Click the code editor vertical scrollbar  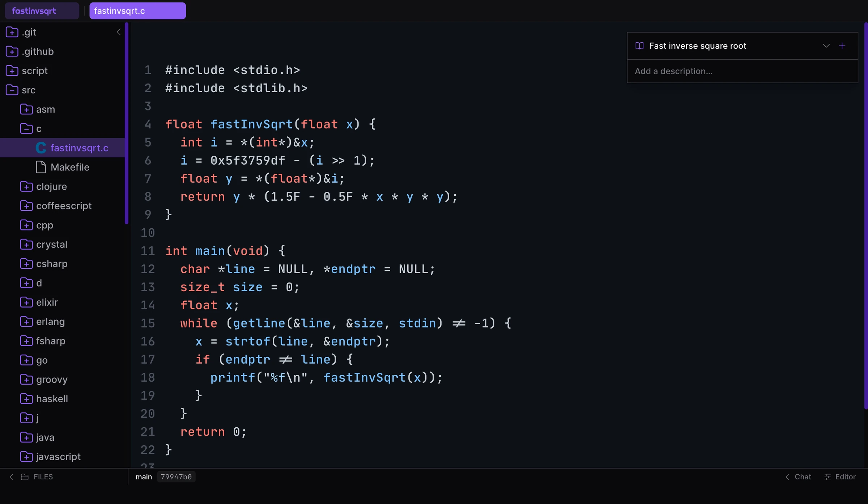pyautogui.click(x=866, y=216)
